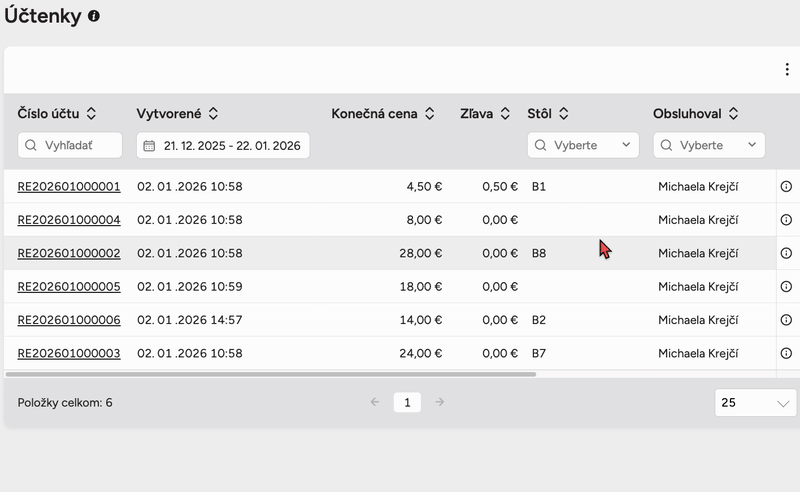
Task: Click the horizontal table scrollbar
Action: click(x=270, y=374)
